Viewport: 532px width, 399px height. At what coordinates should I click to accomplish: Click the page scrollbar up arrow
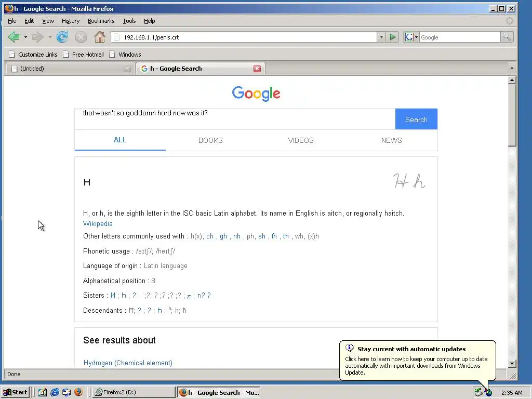pos(512,80)
